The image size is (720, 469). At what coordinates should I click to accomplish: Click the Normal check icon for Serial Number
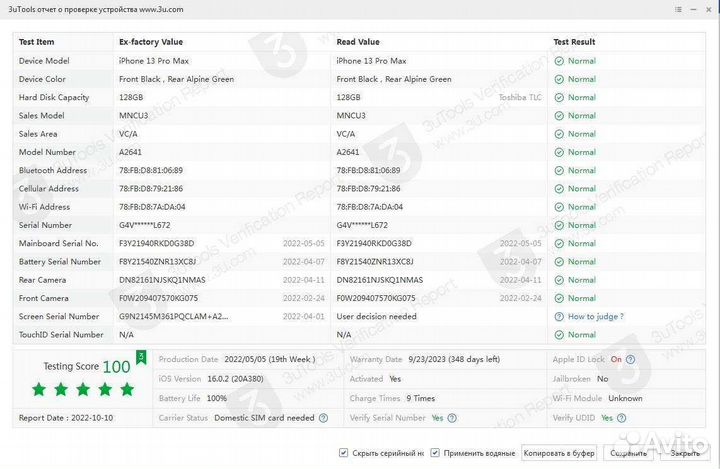click(559, 225)
